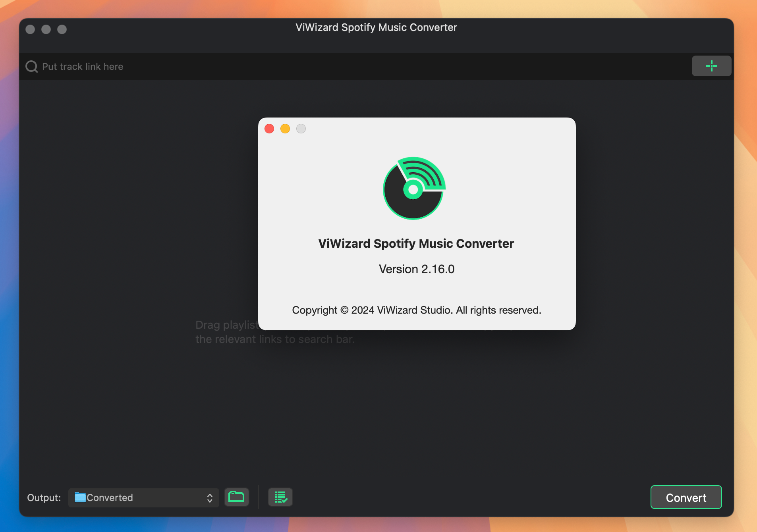
Task: Minimize the About dialog with the yellow button
Action: tap(285, 129)
